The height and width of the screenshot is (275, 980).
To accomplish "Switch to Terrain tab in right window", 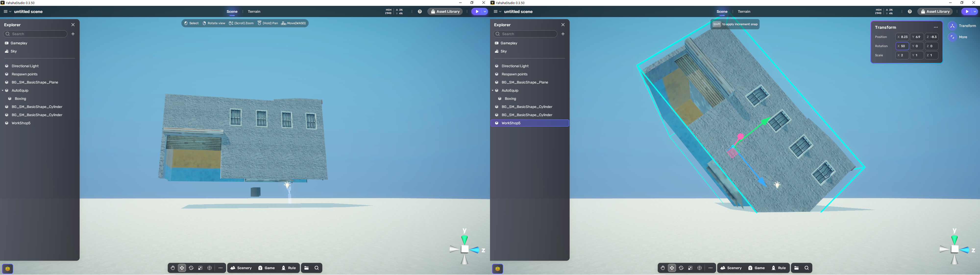I will (x=744, y=12).
